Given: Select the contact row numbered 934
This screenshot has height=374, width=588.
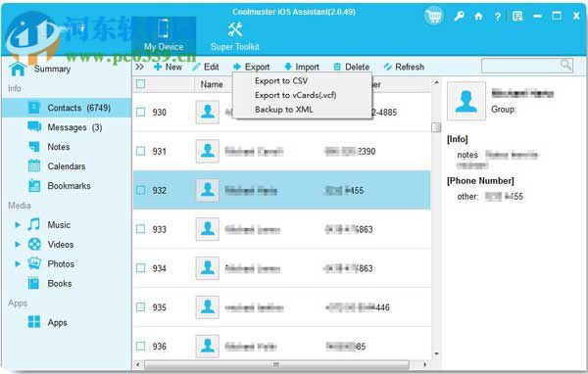Looking at the screenshot, I should click(x=281, y=268).
